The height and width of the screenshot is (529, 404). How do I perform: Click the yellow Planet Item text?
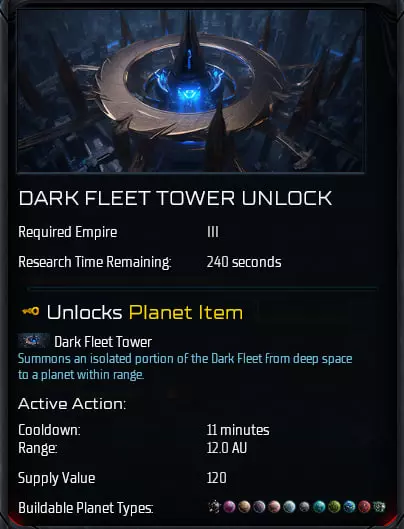[186, 312]
